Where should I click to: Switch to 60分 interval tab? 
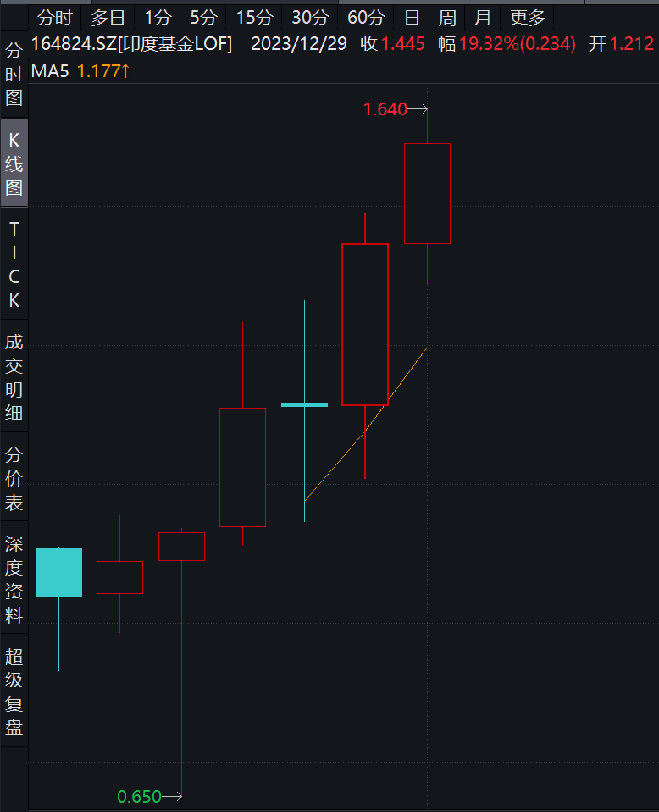(x=366, y=18)
